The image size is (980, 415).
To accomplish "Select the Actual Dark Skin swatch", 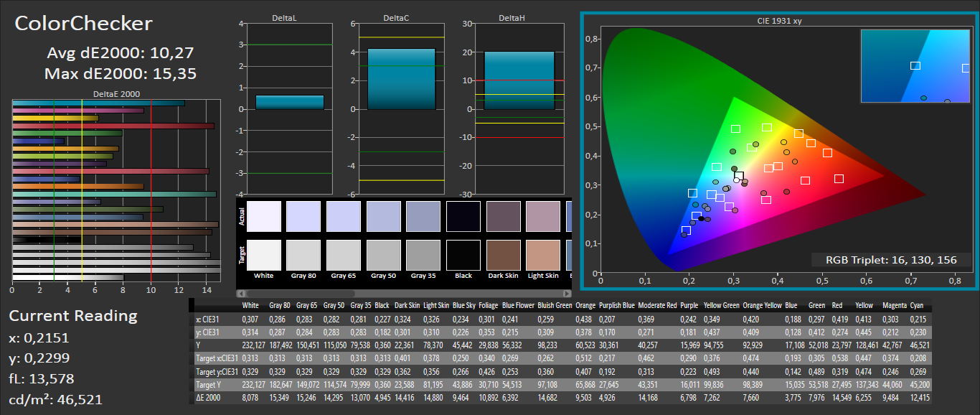I will pos(503,215).
